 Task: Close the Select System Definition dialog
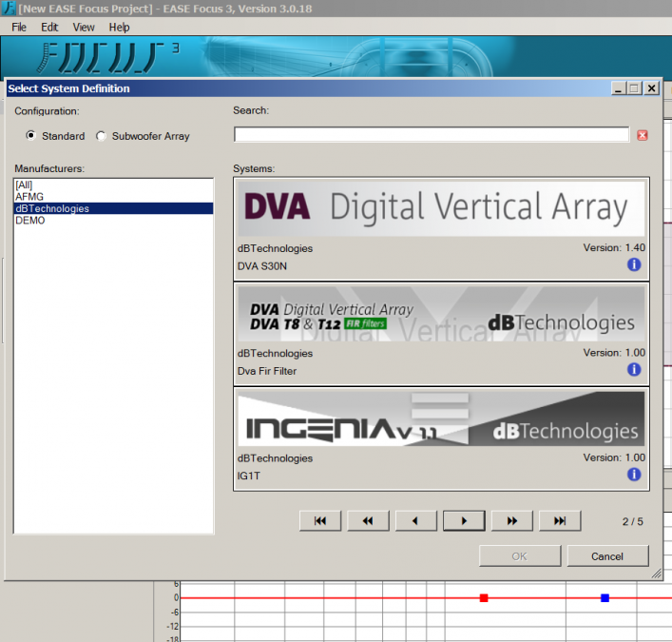[x=651, y=88]
